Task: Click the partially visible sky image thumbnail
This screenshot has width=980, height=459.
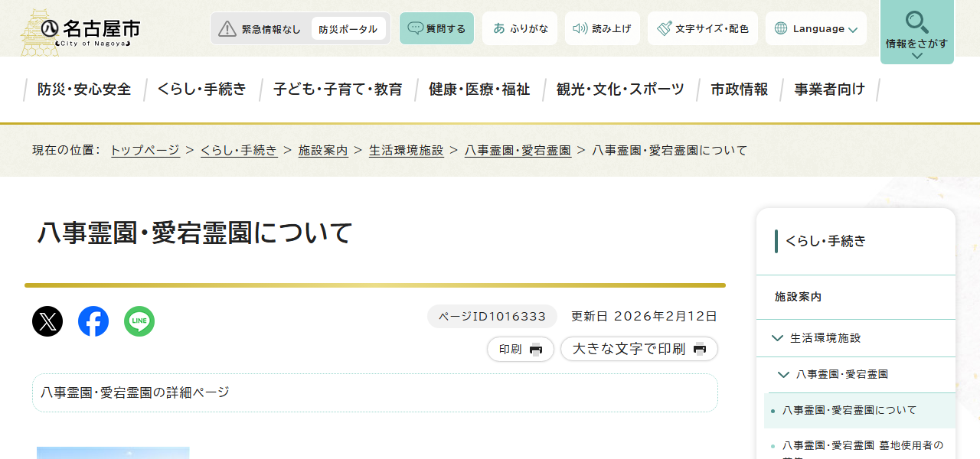Action: (x=113, y=453)
